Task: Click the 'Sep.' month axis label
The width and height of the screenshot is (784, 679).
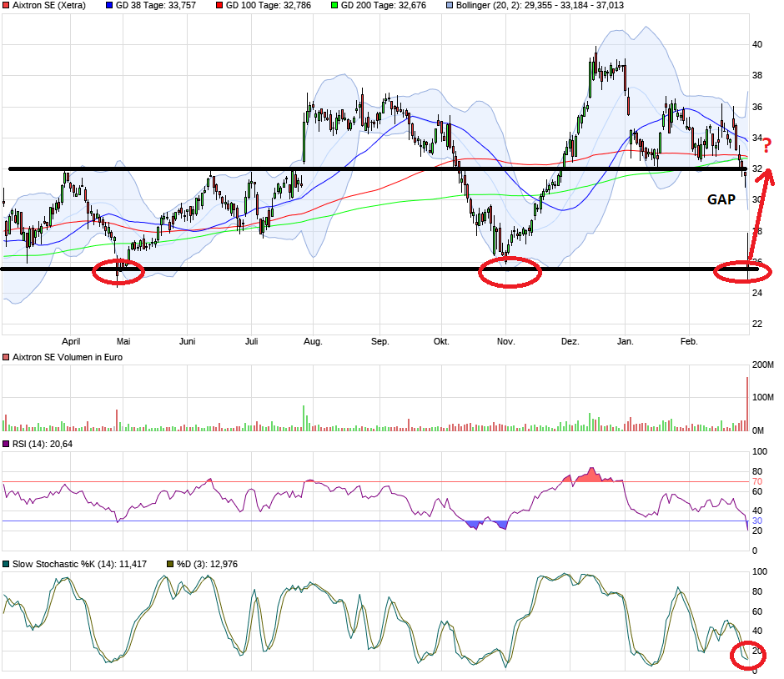Action: coord(380,341)
